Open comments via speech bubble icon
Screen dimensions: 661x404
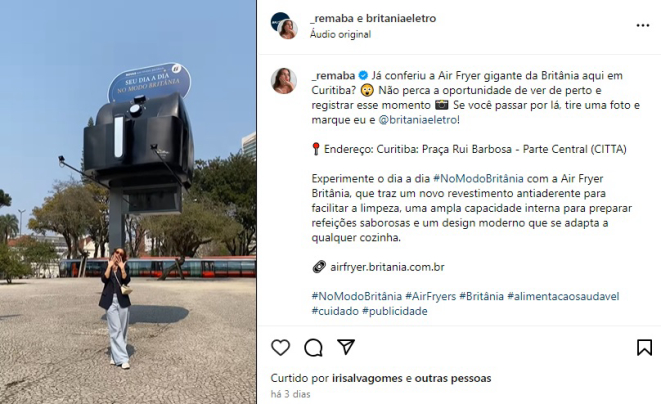(x=313, y=347)
